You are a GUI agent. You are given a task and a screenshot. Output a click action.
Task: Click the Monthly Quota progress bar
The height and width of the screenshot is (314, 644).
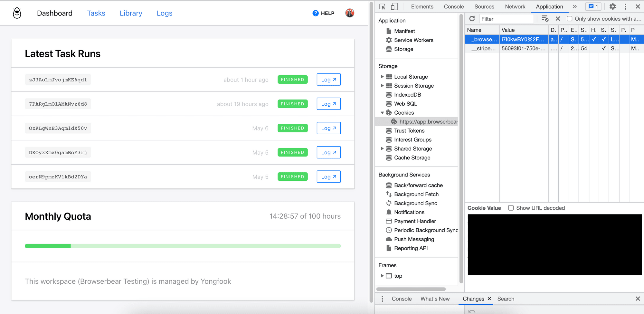click(183, 246)
